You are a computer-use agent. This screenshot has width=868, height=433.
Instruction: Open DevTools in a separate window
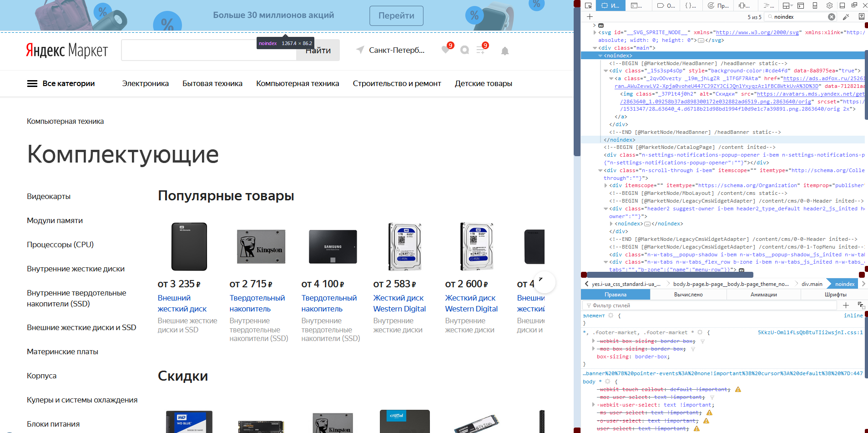854,5
